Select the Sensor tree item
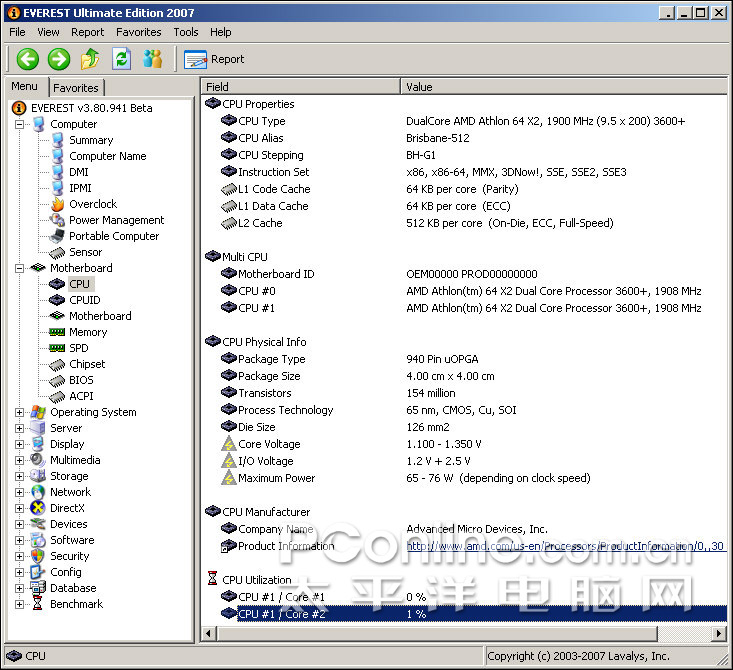The image size is (733, 670). [85, 252]
